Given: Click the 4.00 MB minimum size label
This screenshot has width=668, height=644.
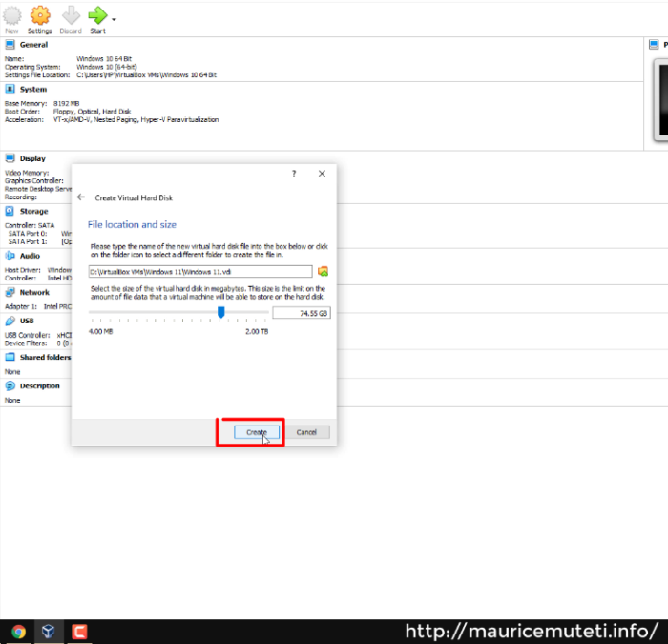Looking at the screenshot, I should 100,331.
